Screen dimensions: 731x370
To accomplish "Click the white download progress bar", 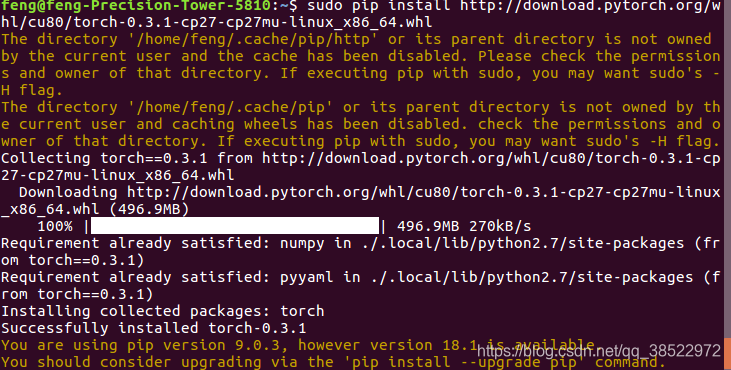I will [x=235, y=226].
